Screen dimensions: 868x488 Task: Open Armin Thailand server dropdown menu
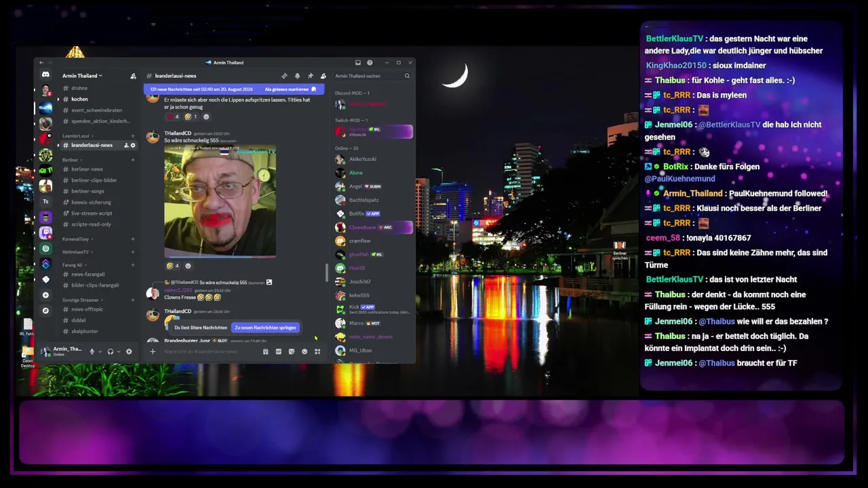(x=82, y=76)
